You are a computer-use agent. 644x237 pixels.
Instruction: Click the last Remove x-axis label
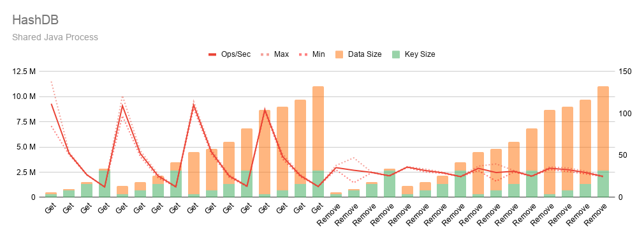pyautogui.click(x=597, y=213)
